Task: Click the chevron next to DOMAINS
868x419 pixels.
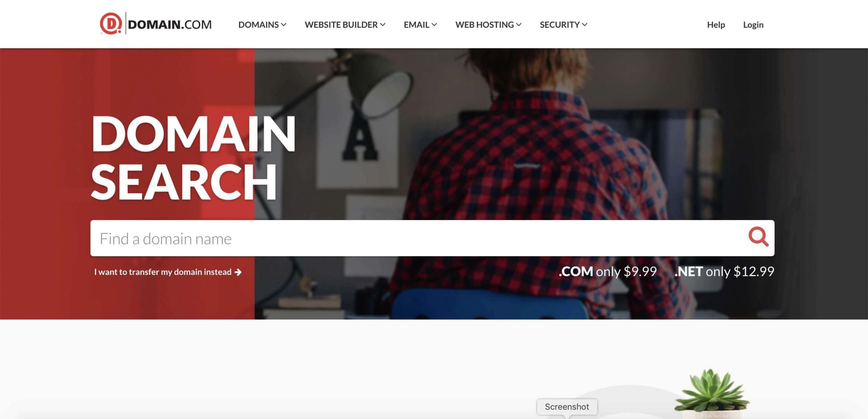Action: pos(283,24)
